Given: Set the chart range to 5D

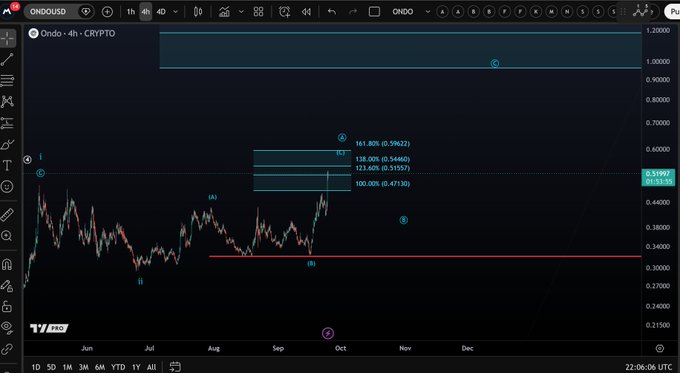Looking at the screenshot, I should pyautogui.click(x=51, y=367).
